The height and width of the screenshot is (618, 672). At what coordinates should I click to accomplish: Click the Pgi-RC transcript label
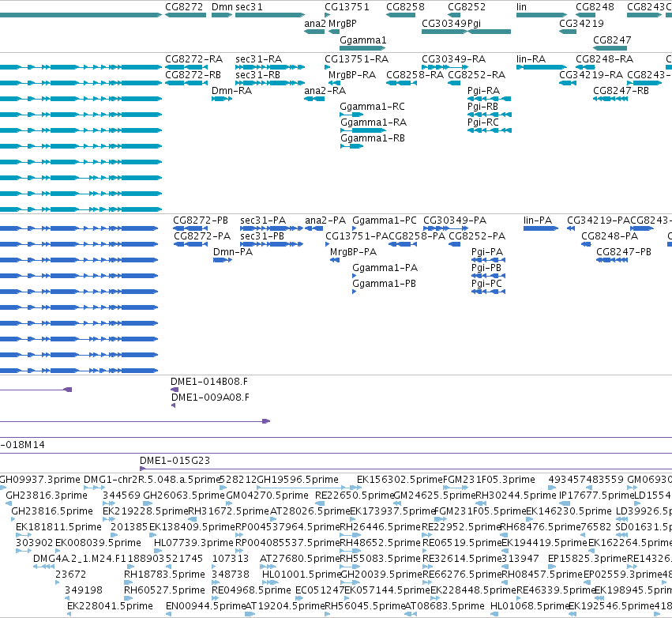pyautogui.click(x=483, y=122)
